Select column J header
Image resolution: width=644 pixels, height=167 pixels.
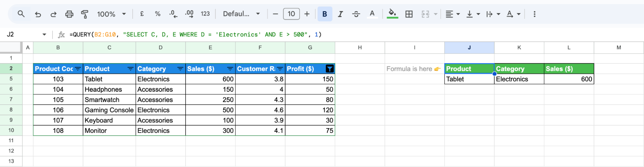(x=469, y=47)
